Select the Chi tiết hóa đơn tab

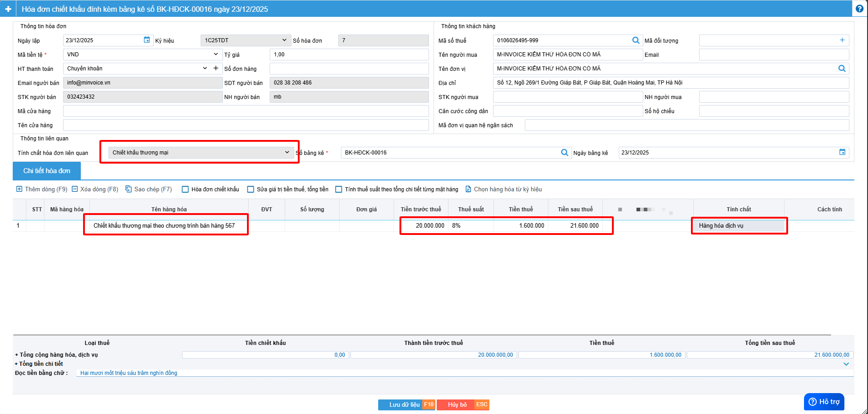click(x=47, y=171)
